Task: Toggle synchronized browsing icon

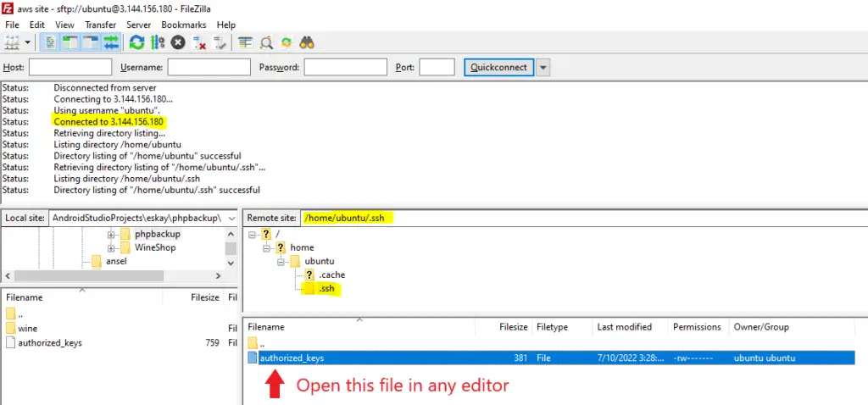Action: [287, 42]
